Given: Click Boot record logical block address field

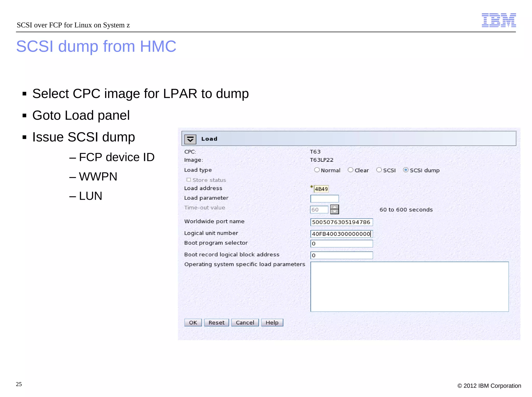Looking at the screenshot, I should click(x=342, y=255).
